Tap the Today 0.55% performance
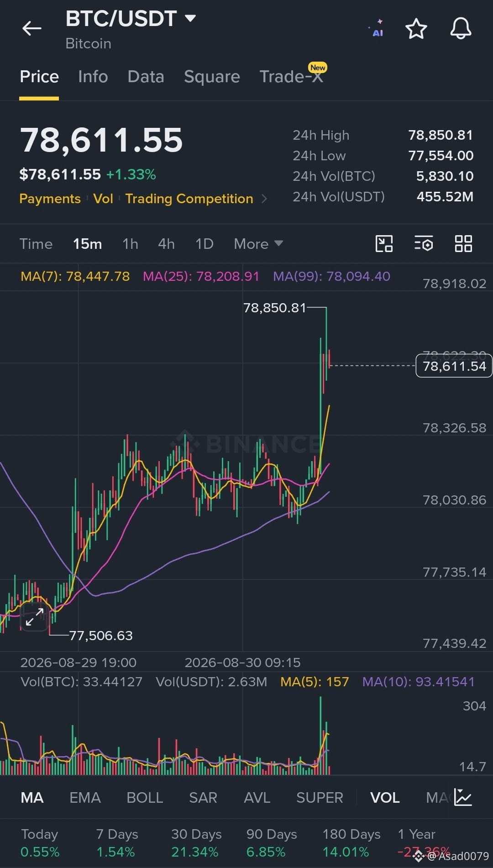This screenshot has width=493, height=868. 40,843
